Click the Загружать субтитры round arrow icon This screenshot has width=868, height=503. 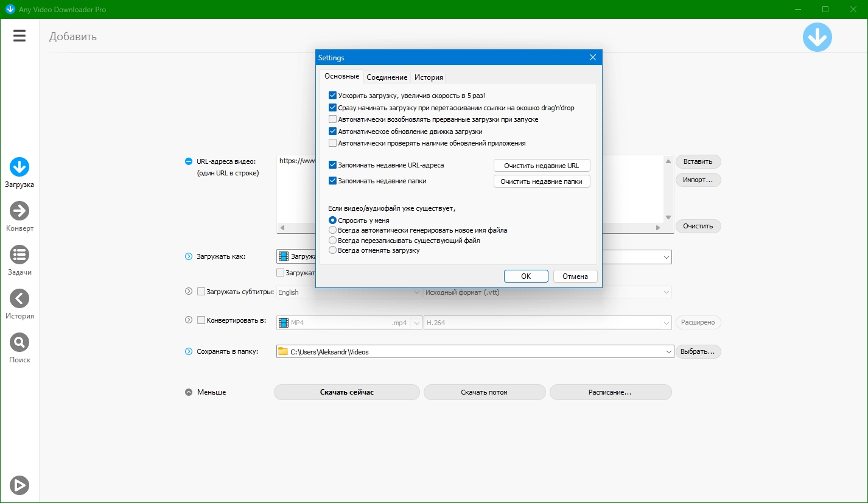click(x=189, y=292)
